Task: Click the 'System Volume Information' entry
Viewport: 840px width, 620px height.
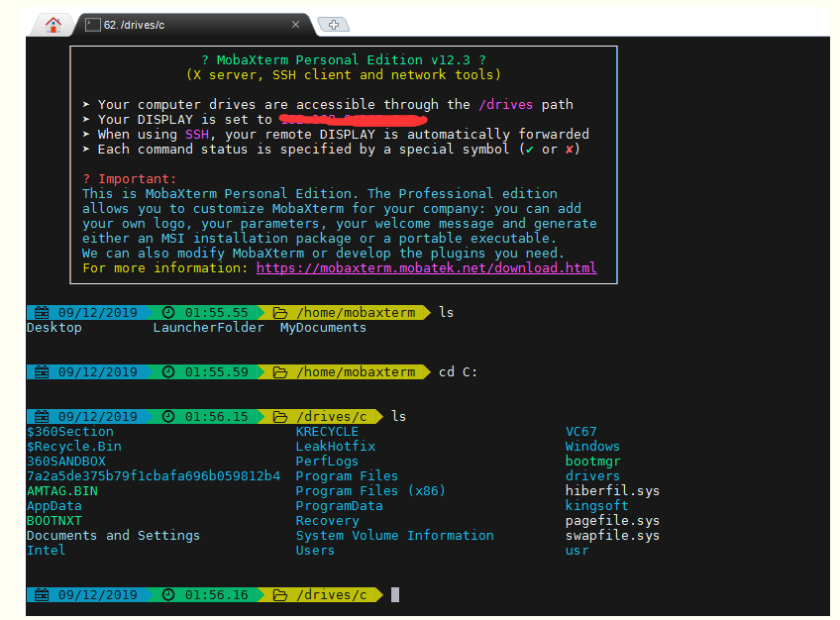Action: tap(395, 536)
